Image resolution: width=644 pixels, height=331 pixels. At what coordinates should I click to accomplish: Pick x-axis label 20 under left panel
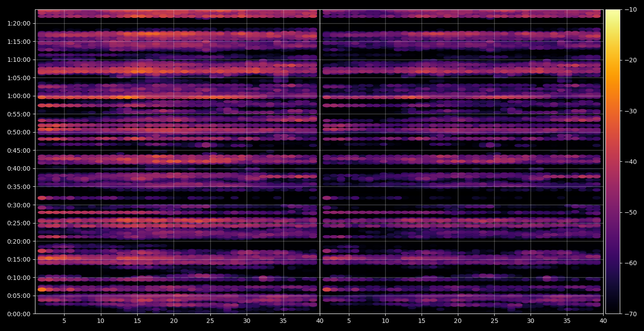click(174, 321)
